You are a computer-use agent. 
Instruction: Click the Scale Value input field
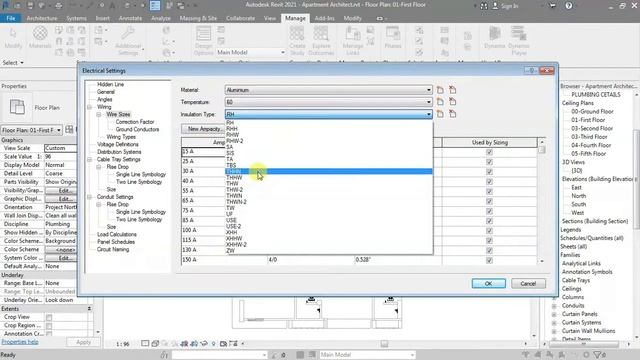coord(60,156)
